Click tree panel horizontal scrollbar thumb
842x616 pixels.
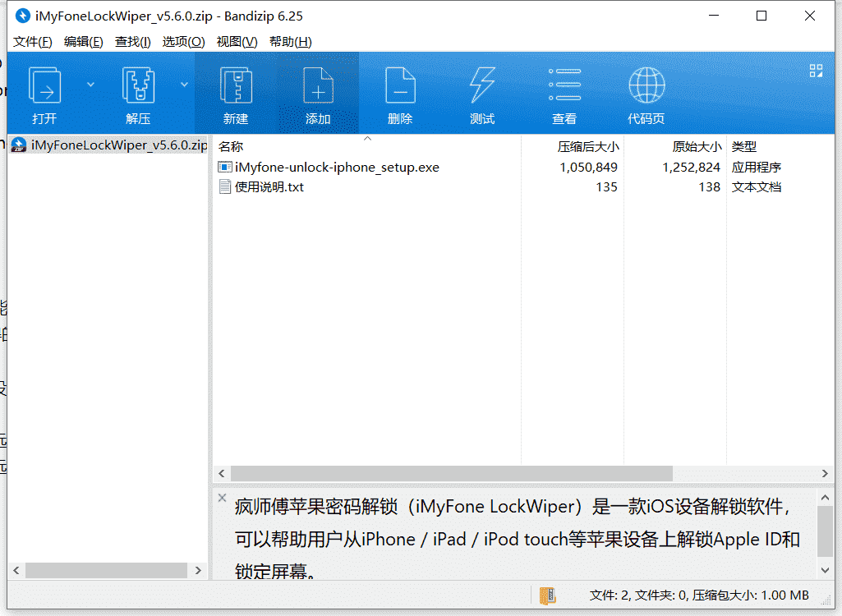coord(106,570)
